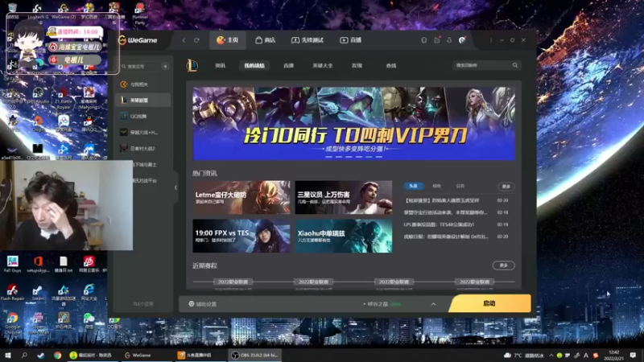This screenshot has height=362, width=644.
Task: Click 更多 beside the news tabs
Action: pos(506,187)
